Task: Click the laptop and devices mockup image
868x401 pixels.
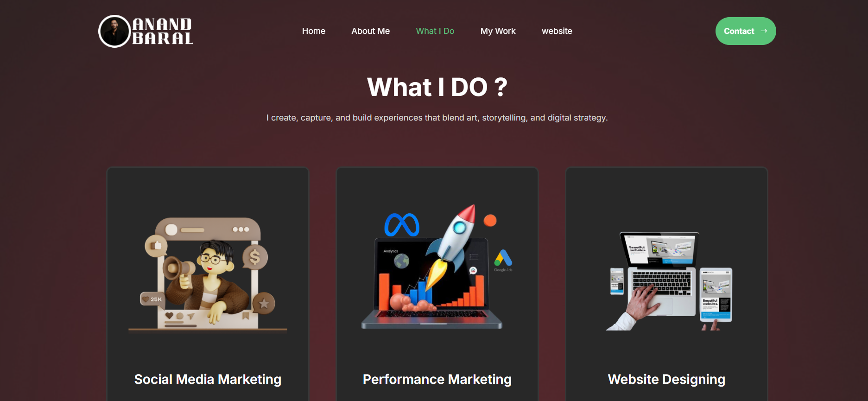Action: [x=669, y=281]
